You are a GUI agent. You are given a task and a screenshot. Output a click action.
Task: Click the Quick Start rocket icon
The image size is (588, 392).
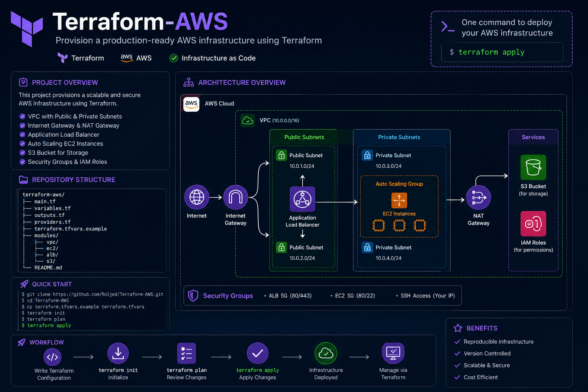(24, 284)
